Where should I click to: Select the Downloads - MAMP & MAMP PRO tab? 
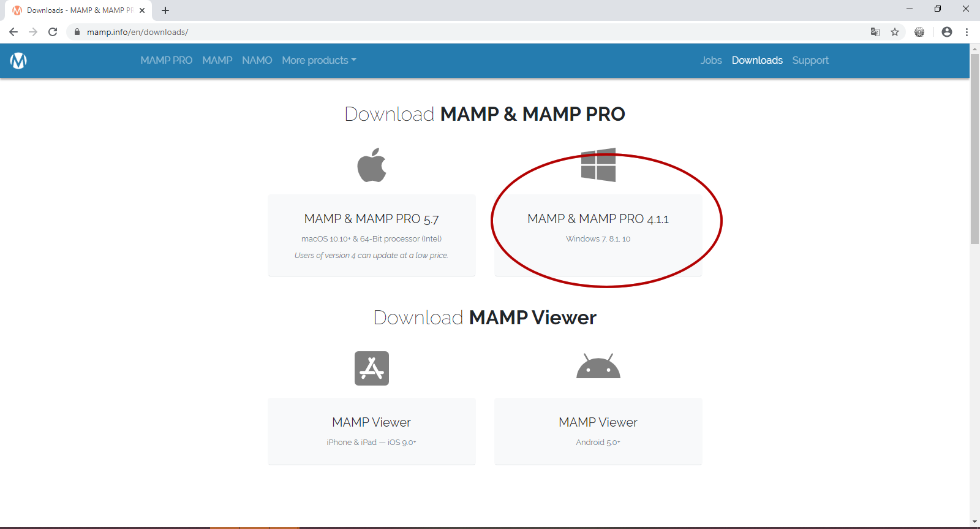(78, 10)
